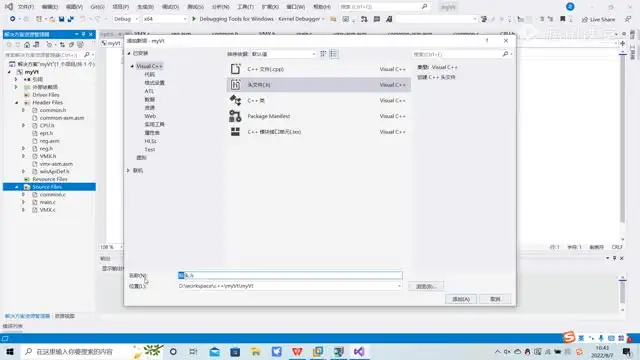This screenshot has width=640, height=360.
Task: Select Test category in the dialog tree
Action: click(149, 149)
